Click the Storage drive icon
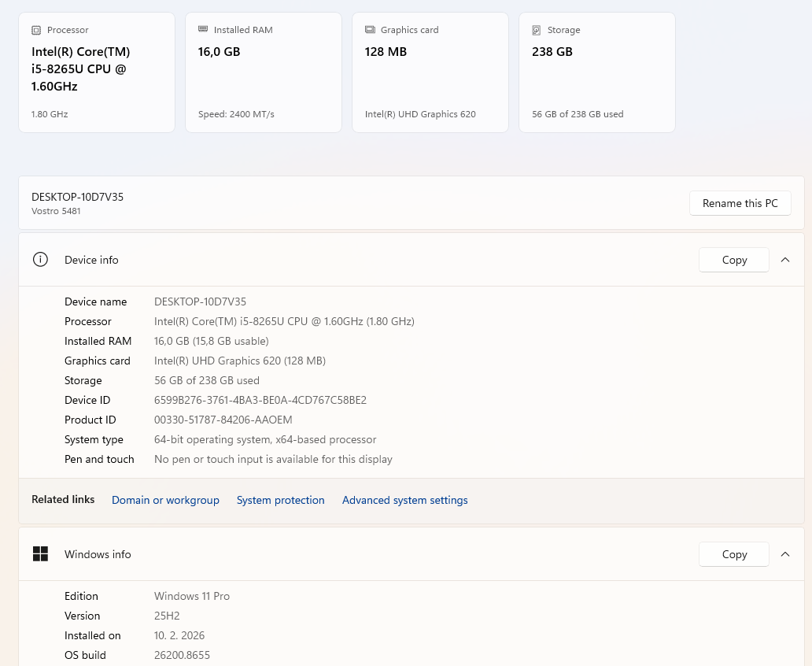The width and height of the screenshot is (812, 666). tap(537, 30)
